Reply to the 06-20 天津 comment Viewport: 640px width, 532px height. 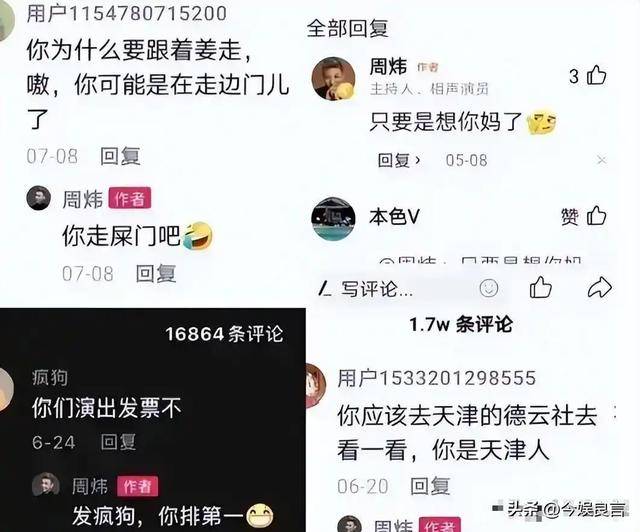click(x=430, y=486)
